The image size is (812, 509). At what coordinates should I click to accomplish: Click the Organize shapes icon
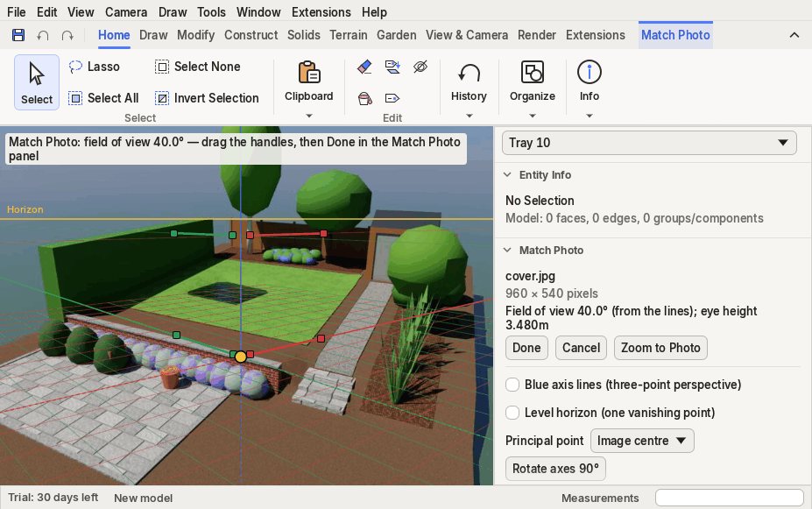pyautogui.click(x=533, y=73)
